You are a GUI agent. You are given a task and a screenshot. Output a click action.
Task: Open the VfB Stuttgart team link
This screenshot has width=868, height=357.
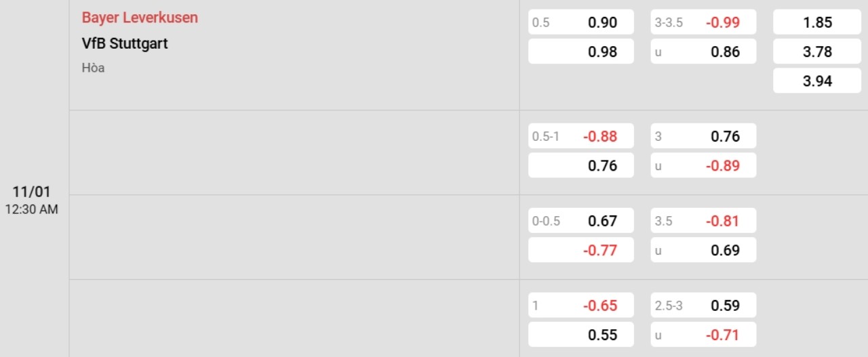[125, 43]
